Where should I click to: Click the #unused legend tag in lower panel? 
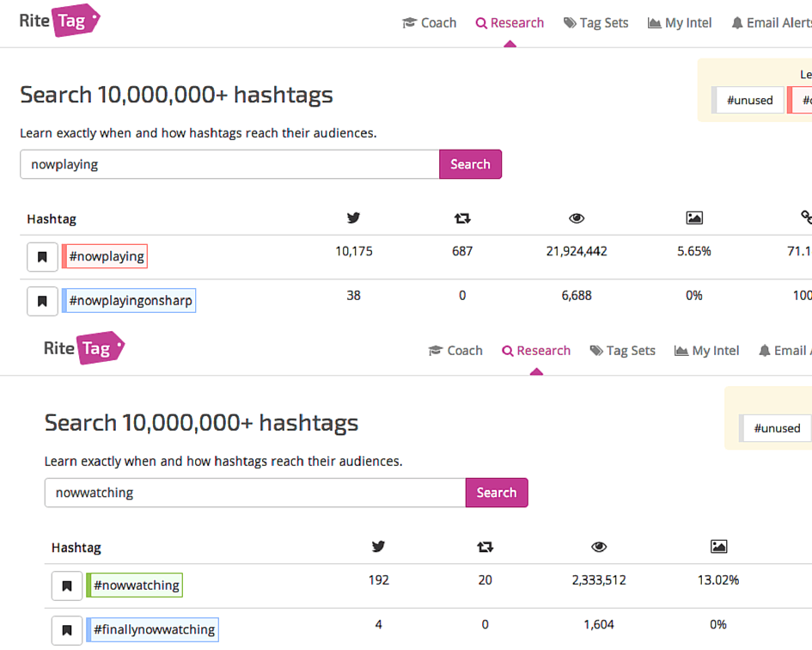pyautogui.click(x=775, y=428)
